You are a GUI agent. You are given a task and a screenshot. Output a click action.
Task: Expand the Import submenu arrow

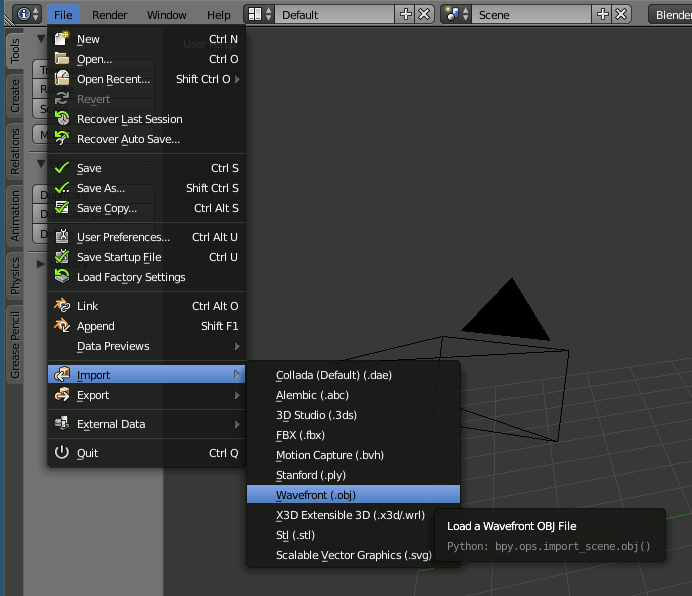(237, 374)
